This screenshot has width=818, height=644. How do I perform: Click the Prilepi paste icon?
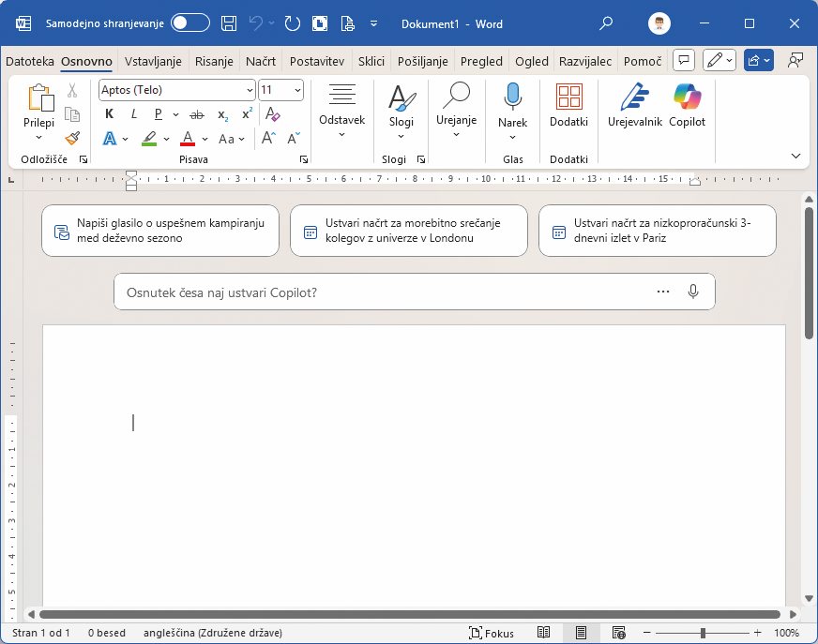point(40,97)
